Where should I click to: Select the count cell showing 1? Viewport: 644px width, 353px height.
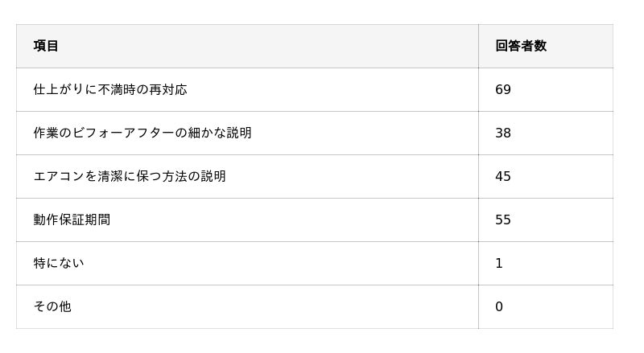(499, 263)
